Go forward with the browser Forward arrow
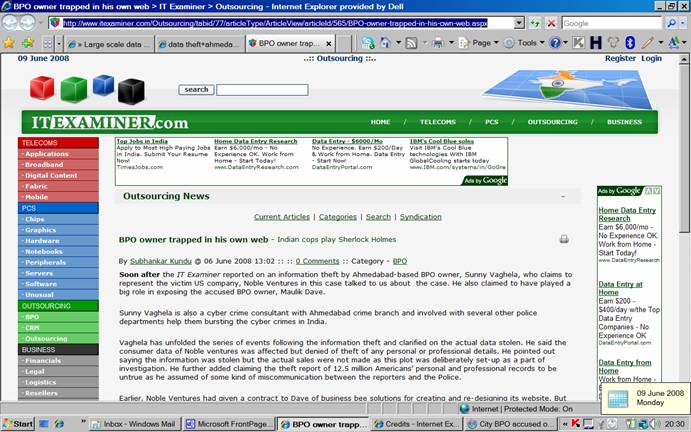The height and width of the screenshot is (432, 691). [27, 22]
